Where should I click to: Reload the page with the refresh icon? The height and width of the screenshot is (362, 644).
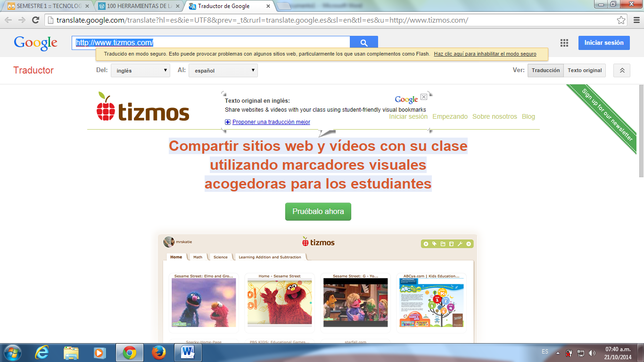tap(35, 20)
